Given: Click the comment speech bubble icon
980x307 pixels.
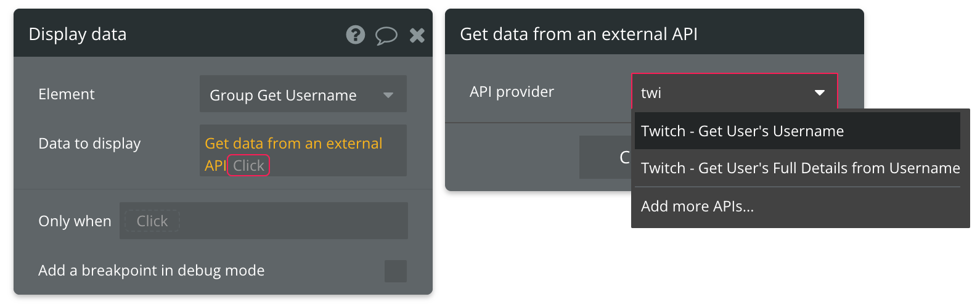Looking at the screenshot, I should (386, 35).
